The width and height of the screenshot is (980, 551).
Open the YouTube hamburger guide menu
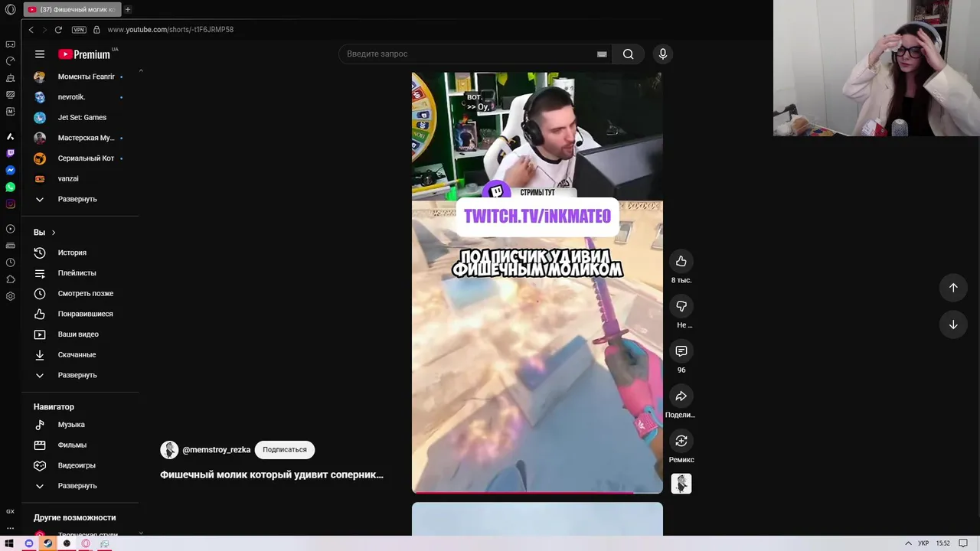pos(40,54)
